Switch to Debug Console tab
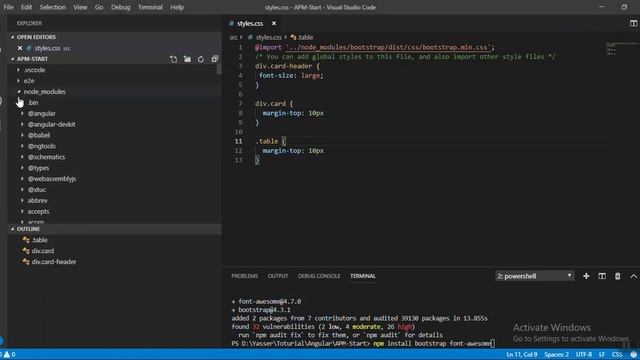Screen dimensions: 640x360 pyautogui.click(x=319, y=276)
